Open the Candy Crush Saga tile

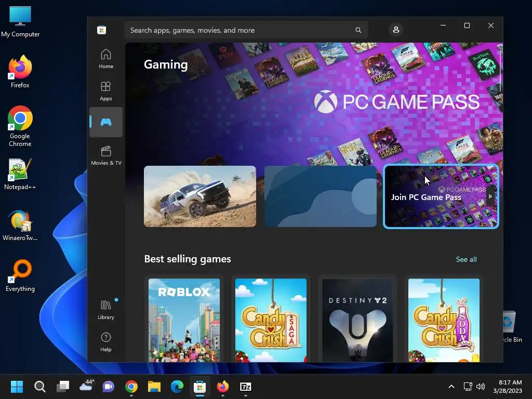point(271,320)
